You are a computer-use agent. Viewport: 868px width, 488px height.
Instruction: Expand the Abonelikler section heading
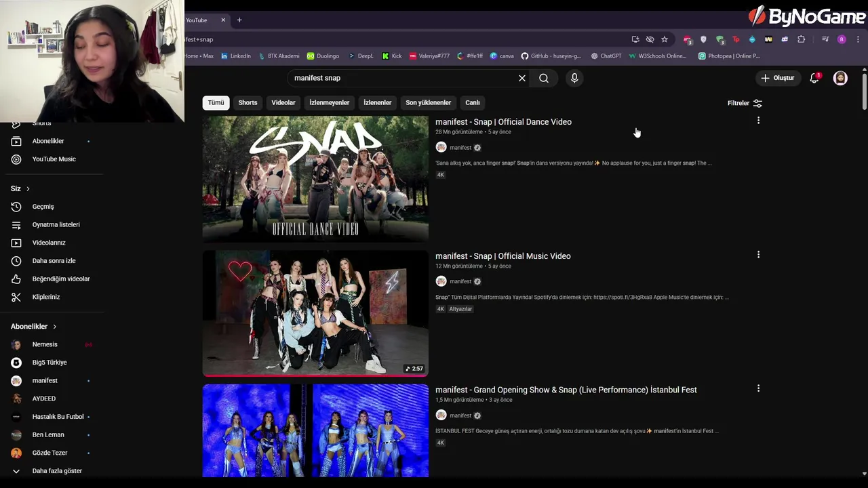[34, 327]
